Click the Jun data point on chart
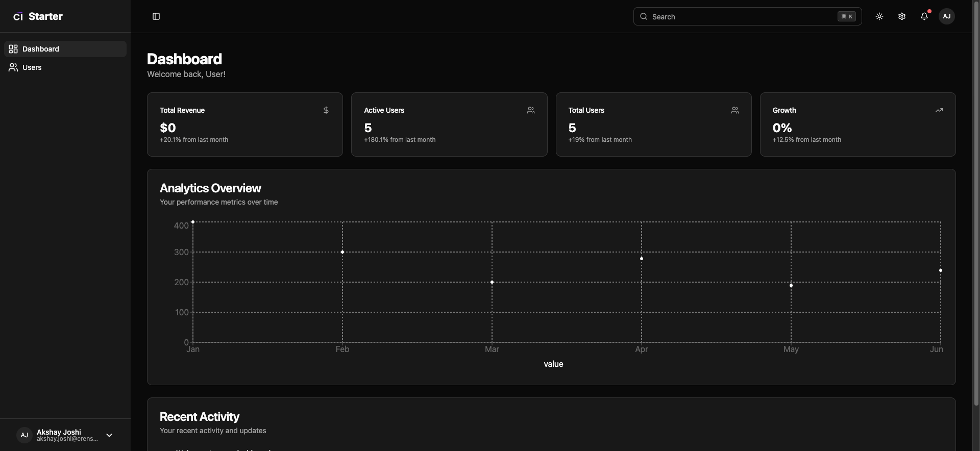Viewport: 980px width, 451px height. [941, 270]
